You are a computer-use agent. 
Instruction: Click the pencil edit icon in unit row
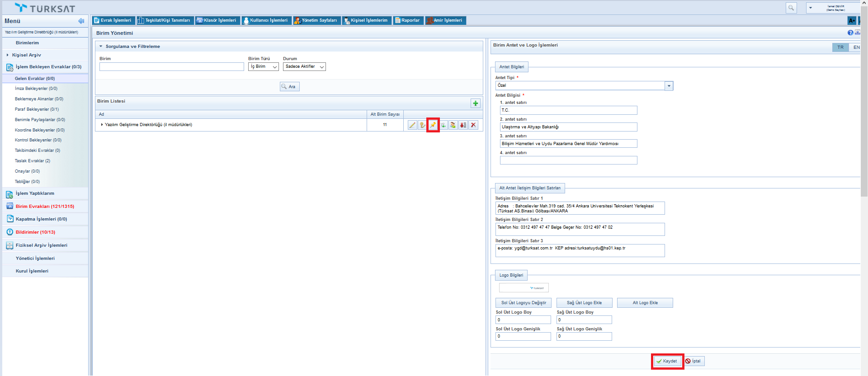[412, 125]
